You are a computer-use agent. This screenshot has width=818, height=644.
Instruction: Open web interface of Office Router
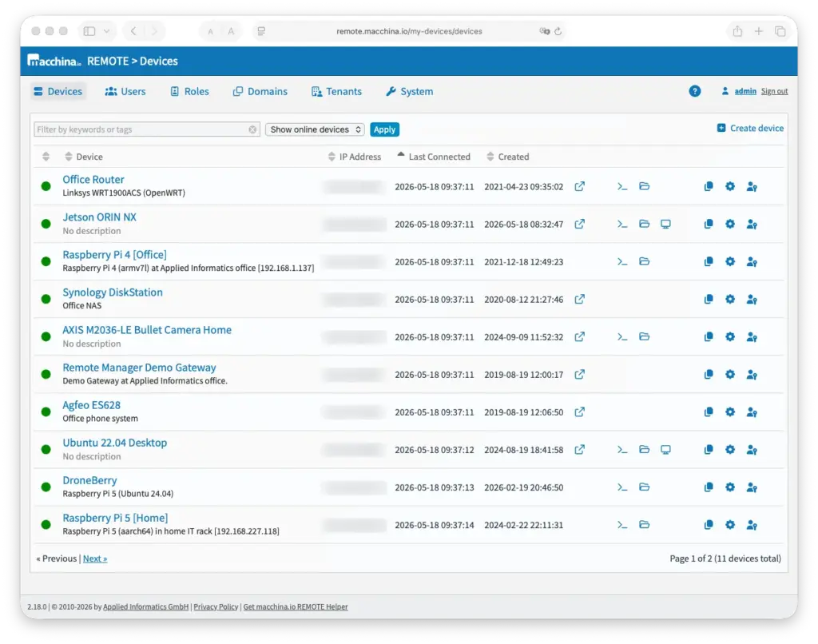pos(580,186)
